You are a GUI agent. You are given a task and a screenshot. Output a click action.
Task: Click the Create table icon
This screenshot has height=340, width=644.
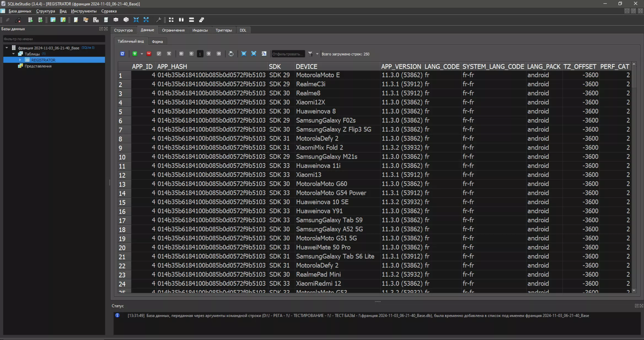point(53,20)
